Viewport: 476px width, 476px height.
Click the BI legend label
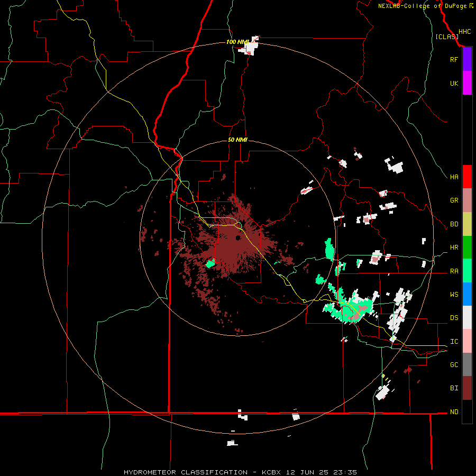coord(454,388)
